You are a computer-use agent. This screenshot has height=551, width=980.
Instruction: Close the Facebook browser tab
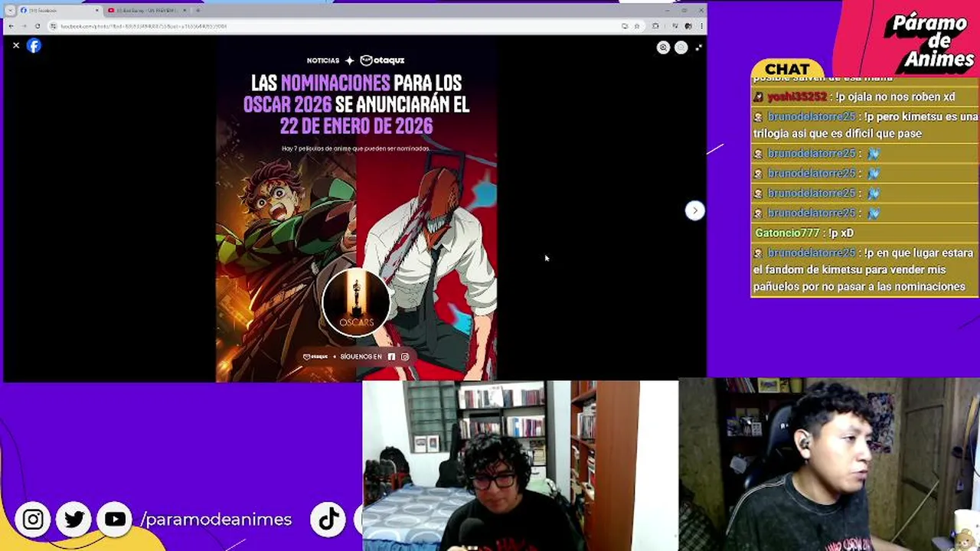pos(96,10)
